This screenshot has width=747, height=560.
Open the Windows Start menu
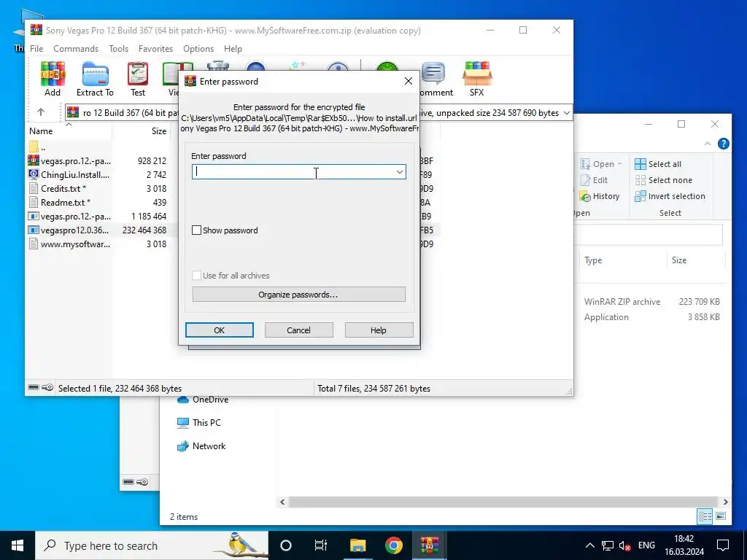[x=18, y=545]
